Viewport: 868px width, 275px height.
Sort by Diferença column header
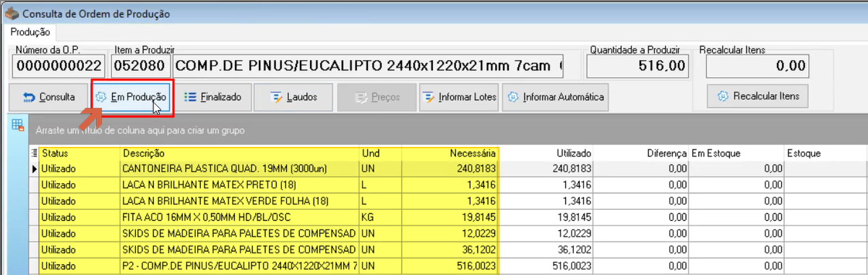pos(642,153)
